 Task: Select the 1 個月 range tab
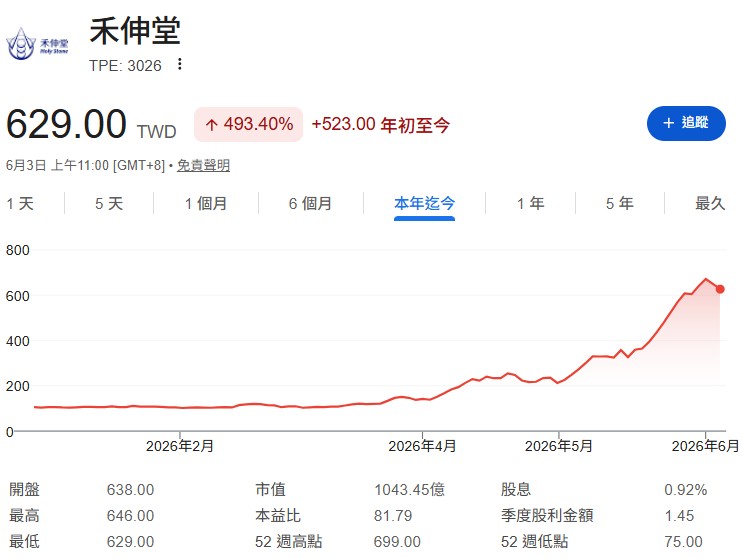coord(206,204)
